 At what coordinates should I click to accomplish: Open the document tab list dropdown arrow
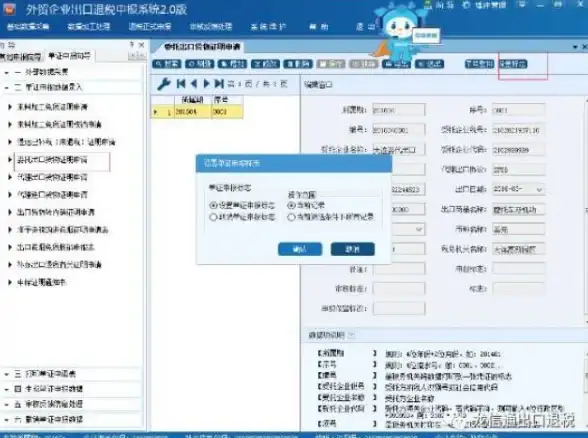575,47
